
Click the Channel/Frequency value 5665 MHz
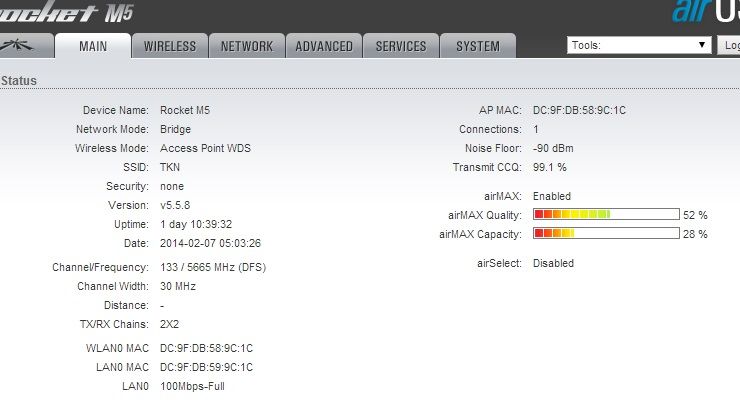(213, 268)
